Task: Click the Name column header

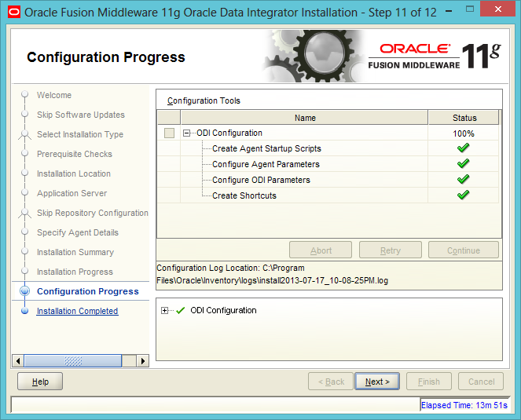Action: [x=304, y=118]
